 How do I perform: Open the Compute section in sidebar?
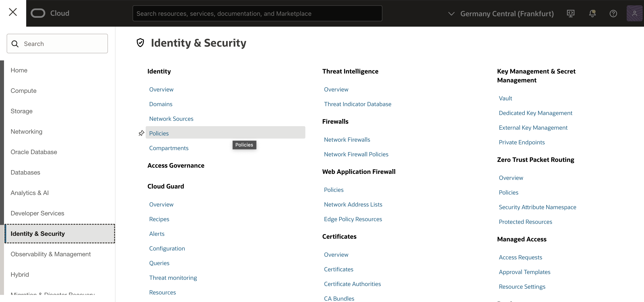click(24, 90)
